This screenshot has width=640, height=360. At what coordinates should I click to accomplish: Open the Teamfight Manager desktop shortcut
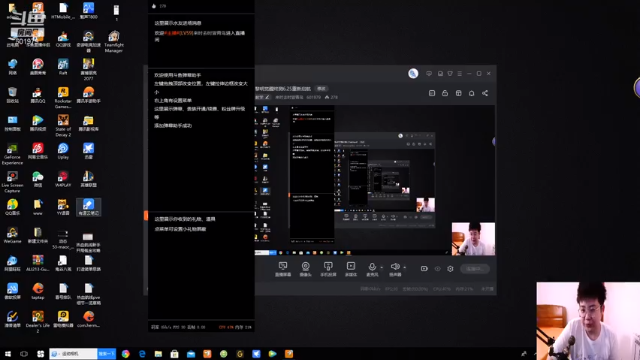114,41
